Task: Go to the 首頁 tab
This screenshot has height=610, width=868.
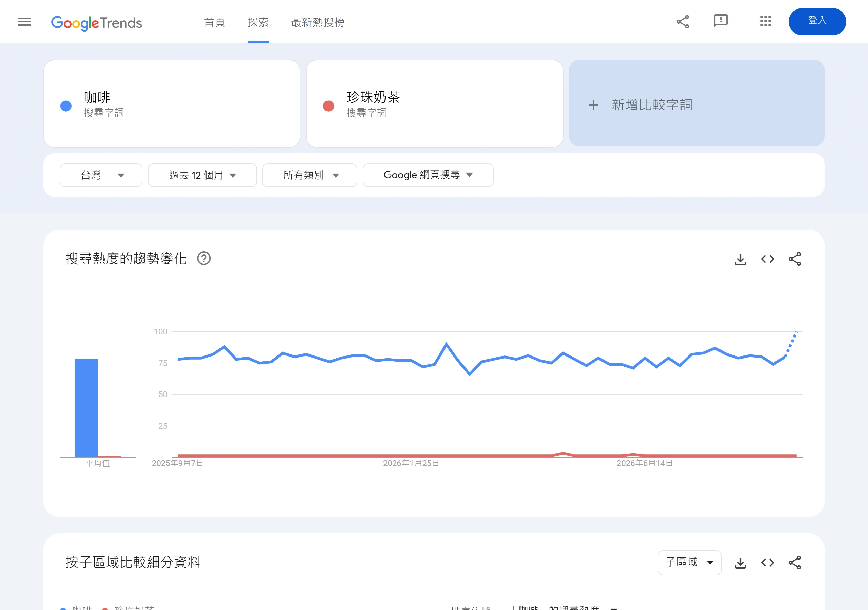Action: coord(214,22)
